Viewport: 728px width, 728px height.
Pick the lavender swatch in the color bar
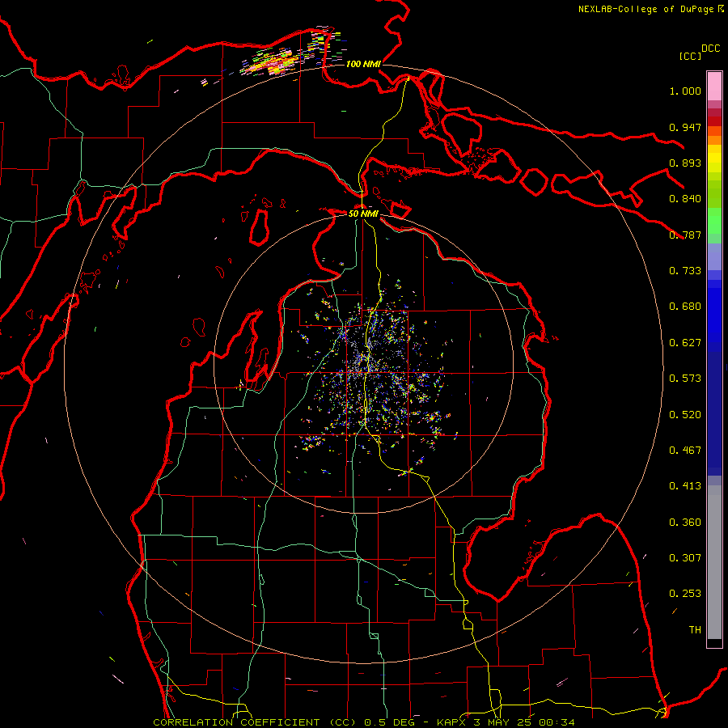pyautogui.click(x=714, y=256)
